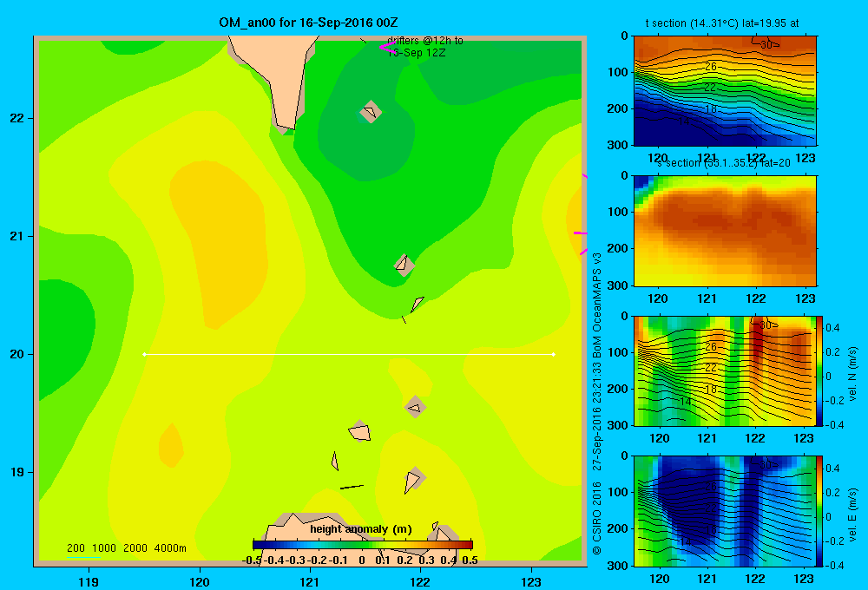Click longitude label 121 under main map
The image size is (868, 590).
coord(310,581)
